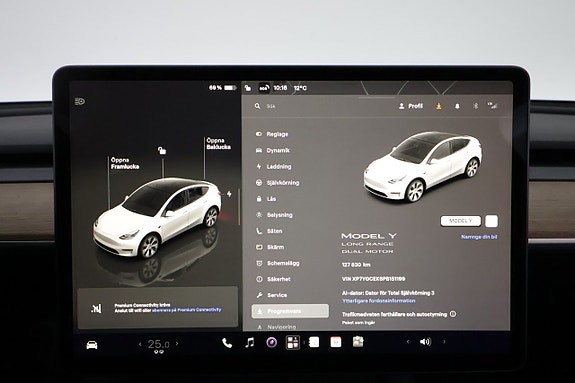This screenshot has width=575, height=383.
Task: Open the Bluetooth settings icon
Action: (476, 106)
